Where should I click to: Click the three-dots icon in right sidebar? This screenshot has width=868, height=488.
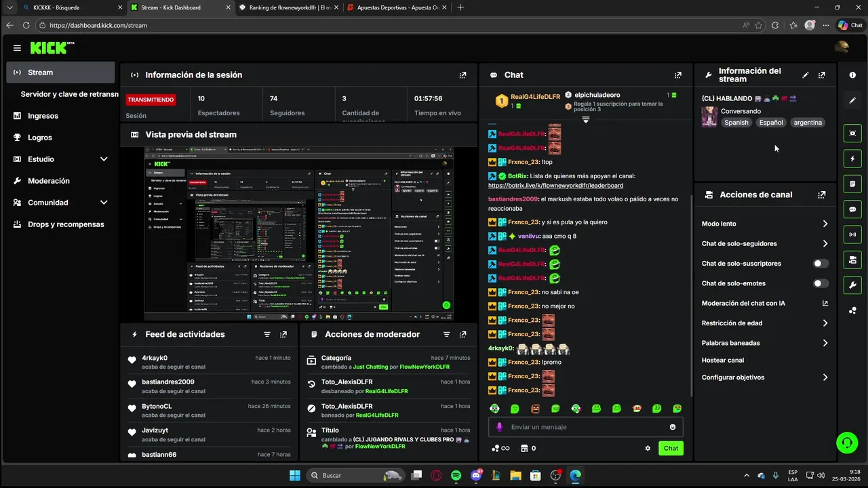852,310
